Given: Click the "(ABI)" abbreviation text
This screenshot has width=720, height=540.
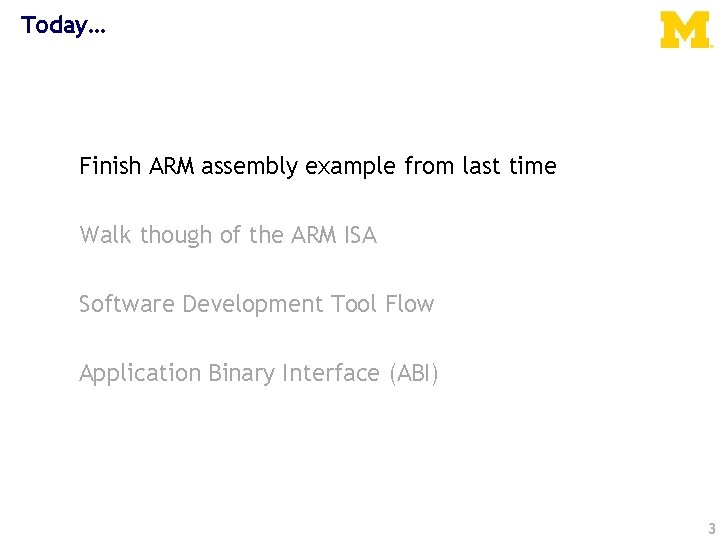Looking at the screenshot, I should pos(413,374).
